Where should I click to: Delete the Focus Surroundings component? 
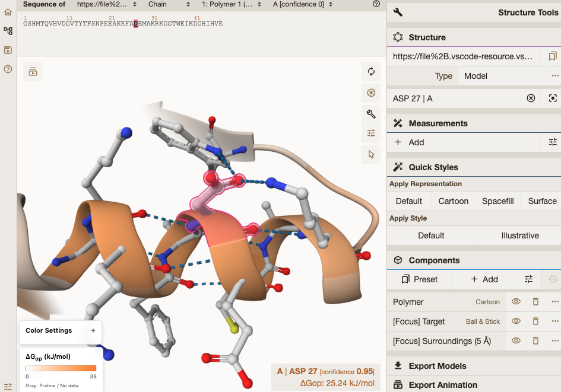coord(535,340)
